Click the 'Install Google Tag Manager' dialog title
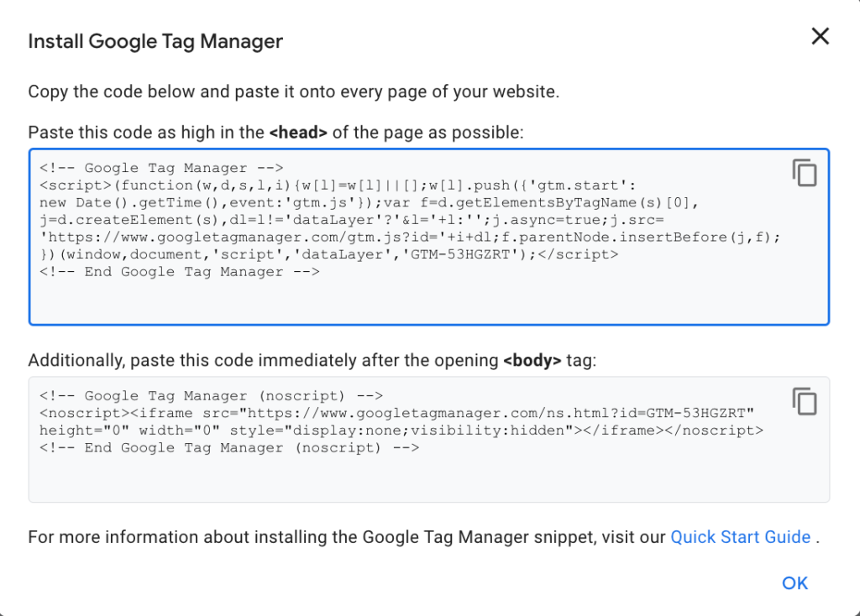The width and height of the screenshot is (860, 616). (x=155, y=41)
